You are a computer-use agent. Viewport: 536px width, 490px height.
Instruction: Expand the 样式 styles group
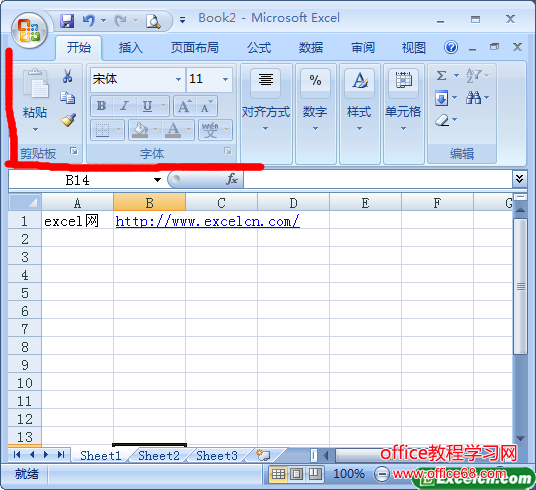pos(359,114)
